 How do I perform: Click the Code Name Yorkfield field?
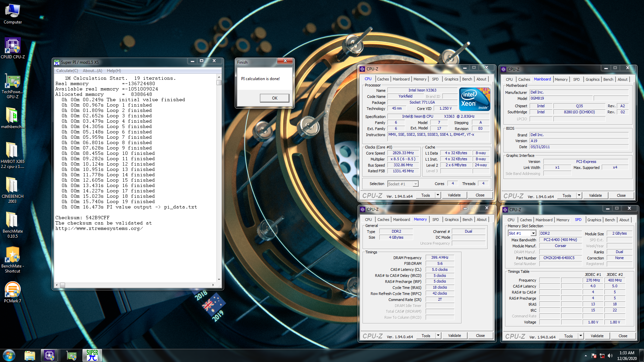pyautogui.click(x=405, y=96)
